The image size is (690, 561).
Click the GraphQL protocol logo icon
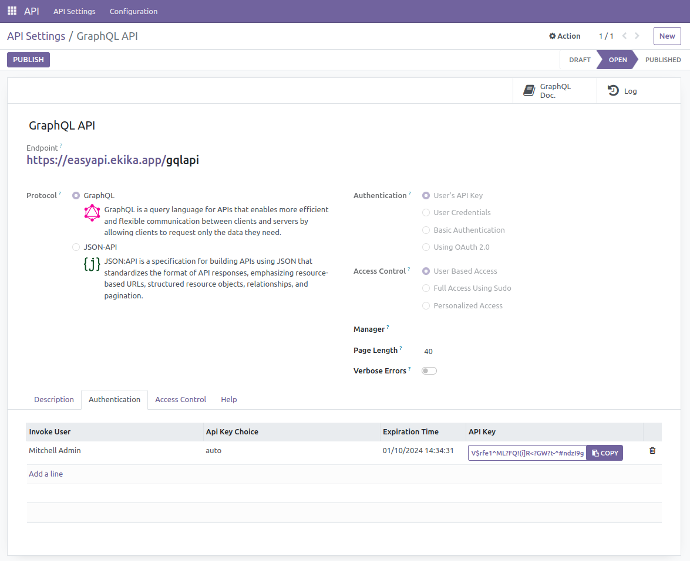point(92,213)
